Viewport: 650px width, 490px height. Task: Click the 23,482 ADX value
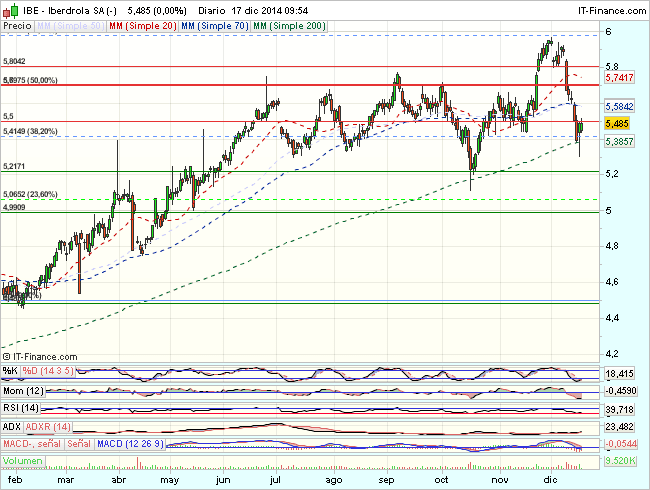point(619,427)
